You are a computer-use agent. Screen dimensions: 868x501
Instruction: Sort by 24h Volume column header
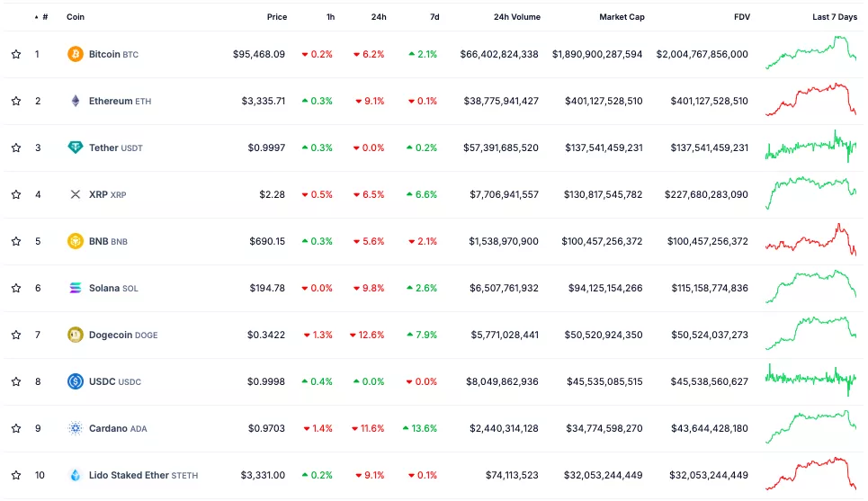(517, 17)
